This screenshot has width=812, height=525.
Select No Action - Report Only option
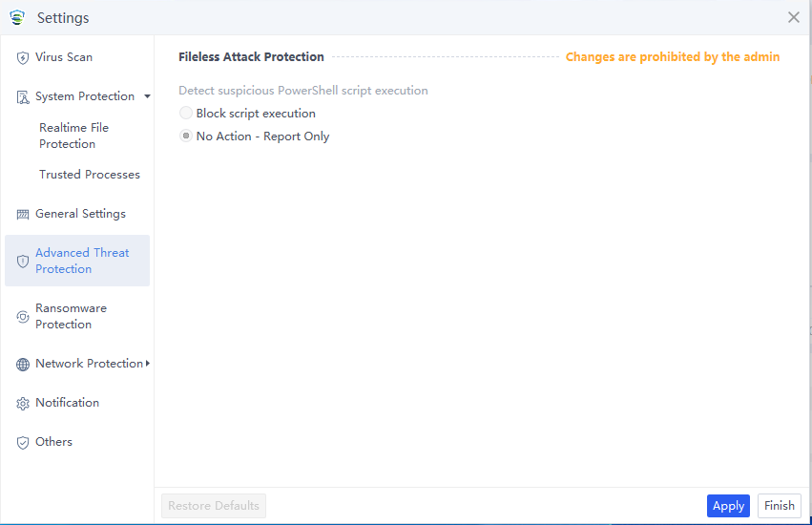pyautogui.click(x=186, y=136)
